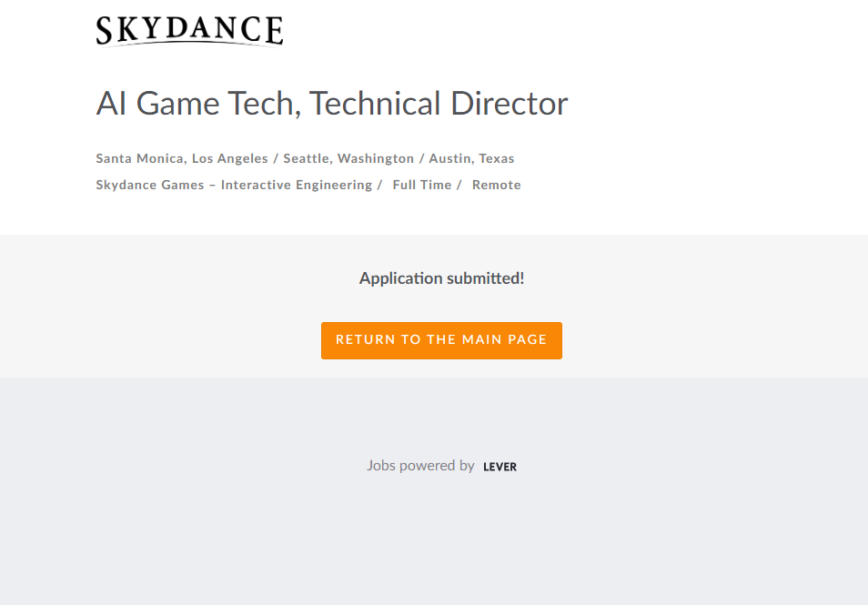The image size is (868, 605).
Task: Click the Skydance logo
Action: coord(189,30)
